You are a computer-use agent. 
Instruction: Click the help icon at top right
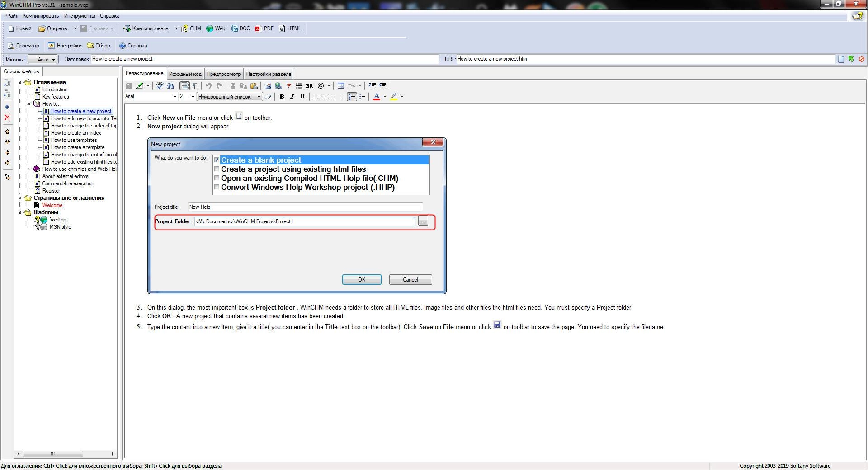[x=857, y=16]
